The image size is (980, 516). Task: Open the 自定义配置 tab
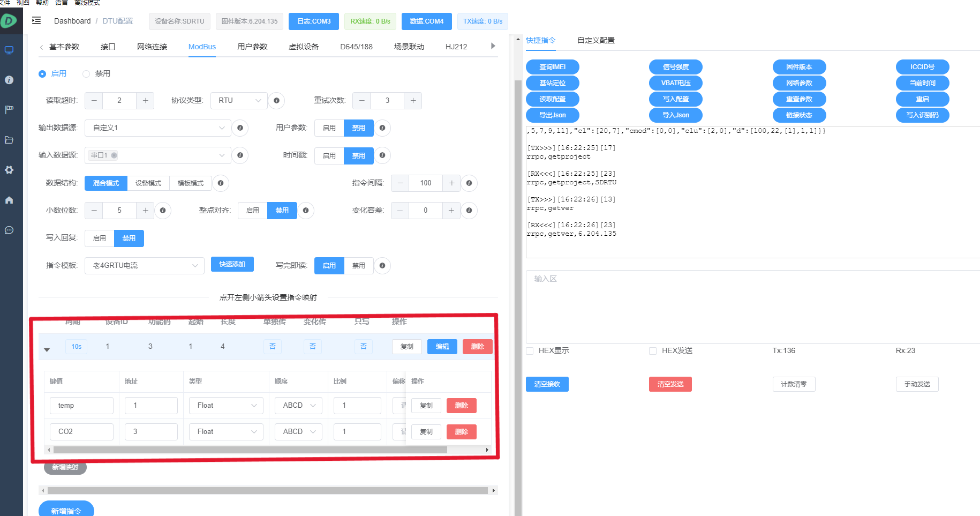click(x=595, y=40)
